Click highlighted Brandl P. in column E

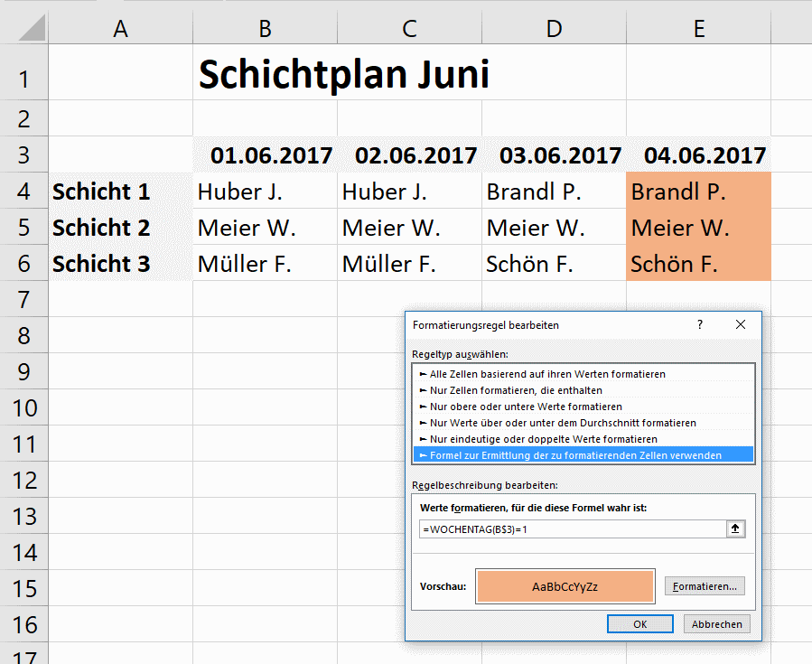698,192
